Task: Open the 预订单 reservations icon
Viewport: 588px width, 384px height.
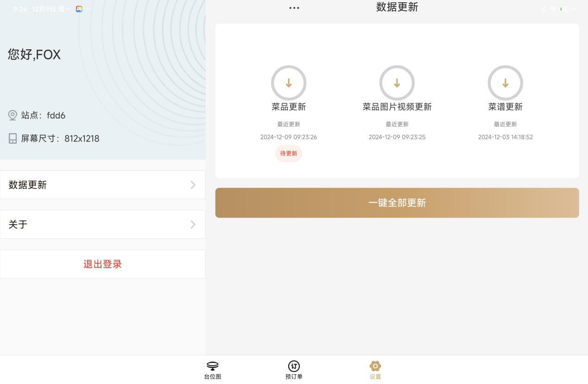Action: click(294, 366)
